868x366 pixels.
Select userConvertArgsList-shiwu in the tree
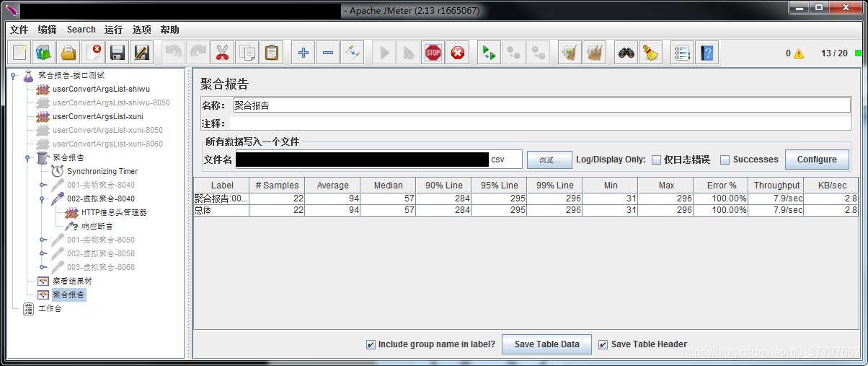[x=101, y=89]
